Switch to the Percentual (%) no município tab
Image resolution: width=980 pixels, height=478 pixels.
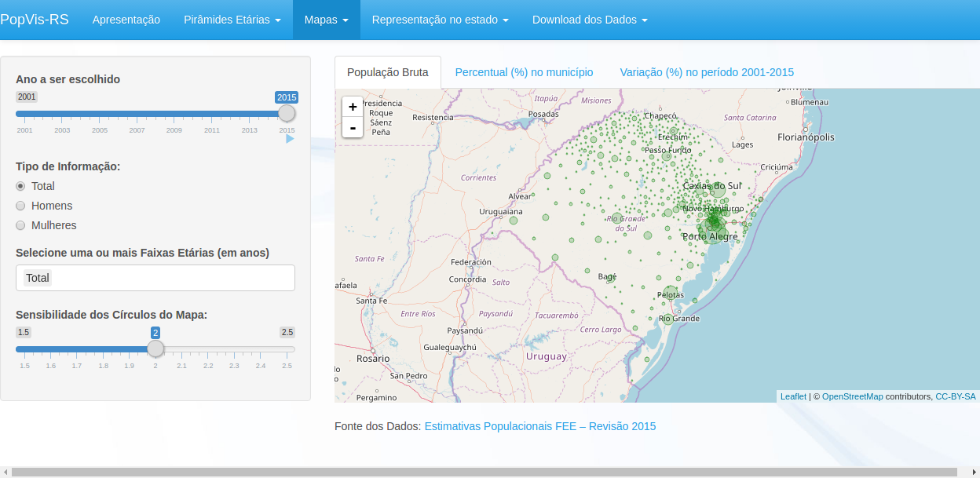524,71
